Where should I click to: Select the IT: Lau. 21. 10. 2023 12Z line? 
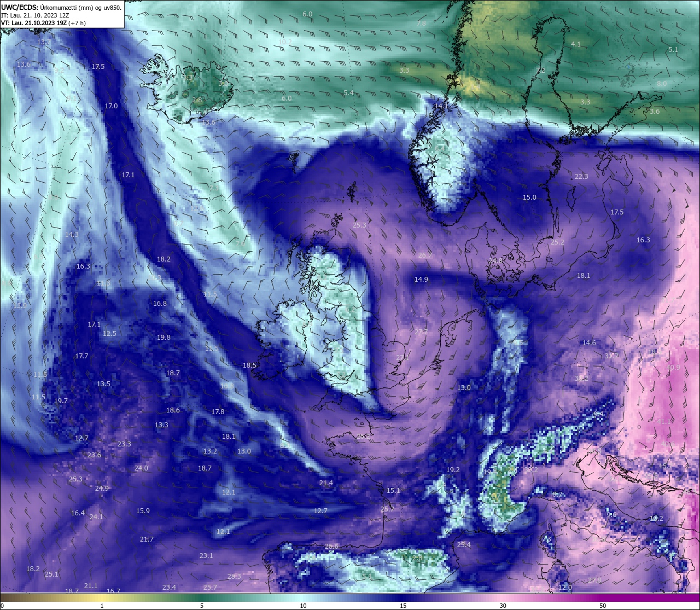coord(35,15)
